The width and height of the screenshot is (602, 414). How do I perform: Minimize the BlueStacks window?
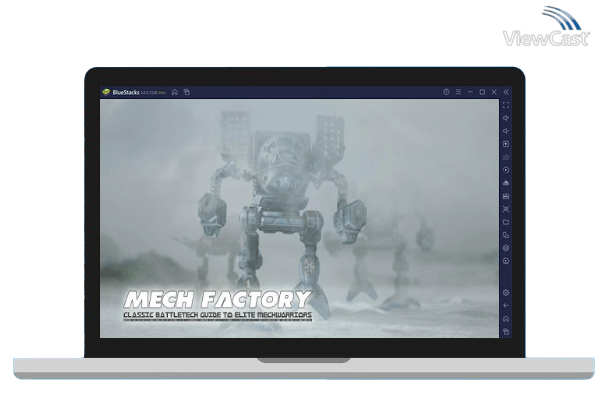470,92
